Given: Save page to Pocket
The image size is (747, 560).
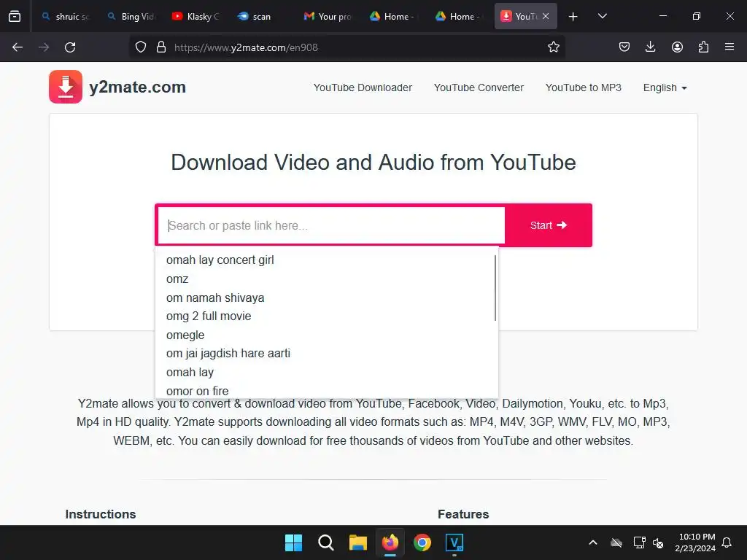Looking at the screenshot, I should (624, 47).
